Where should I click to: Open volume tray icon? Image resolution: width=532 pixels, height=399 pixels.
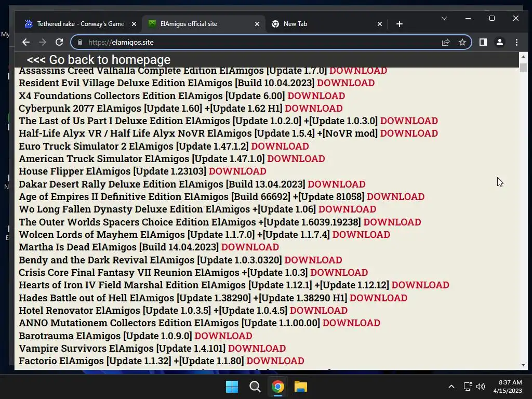click(481, 387)
